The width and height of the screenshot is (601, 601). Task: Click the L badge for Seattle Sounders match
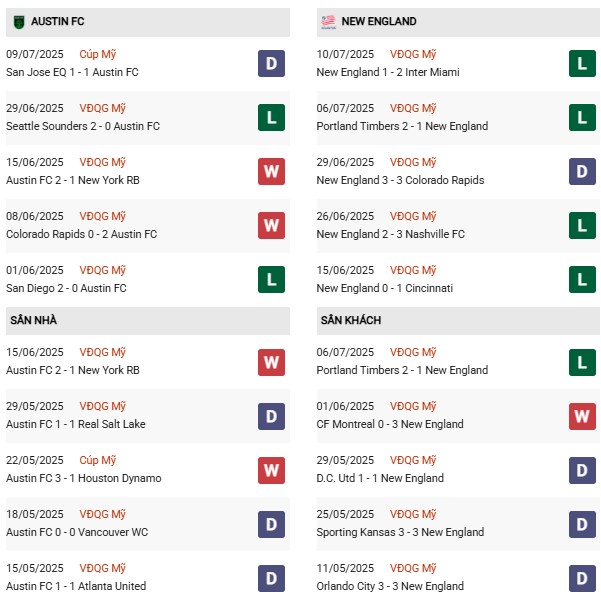pos(271,118)
